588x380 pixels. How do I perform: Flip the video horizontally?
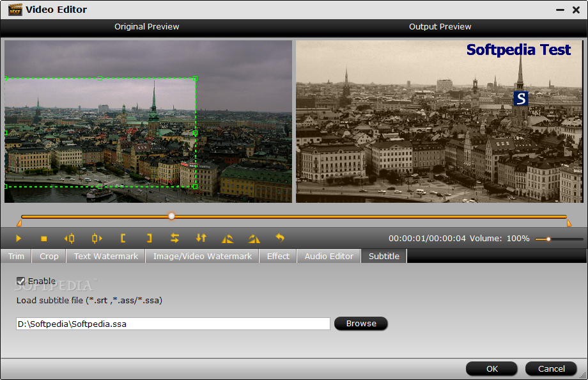click(174, 238)
